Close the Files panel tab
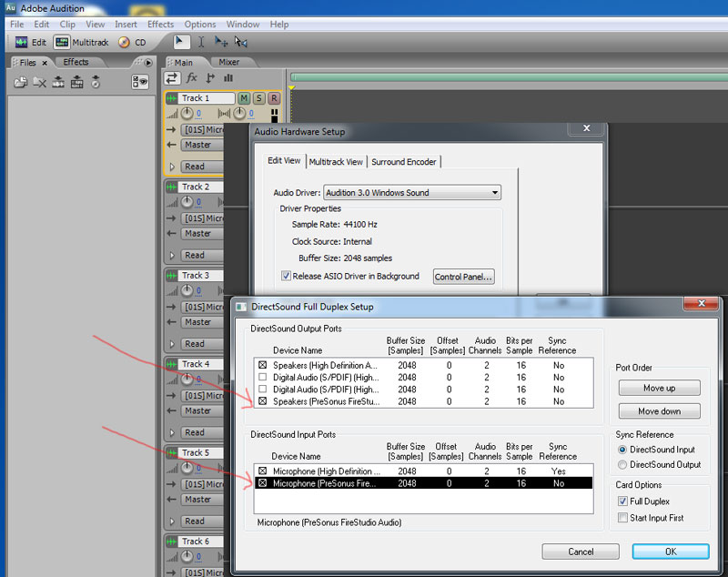 pos(45,63)
